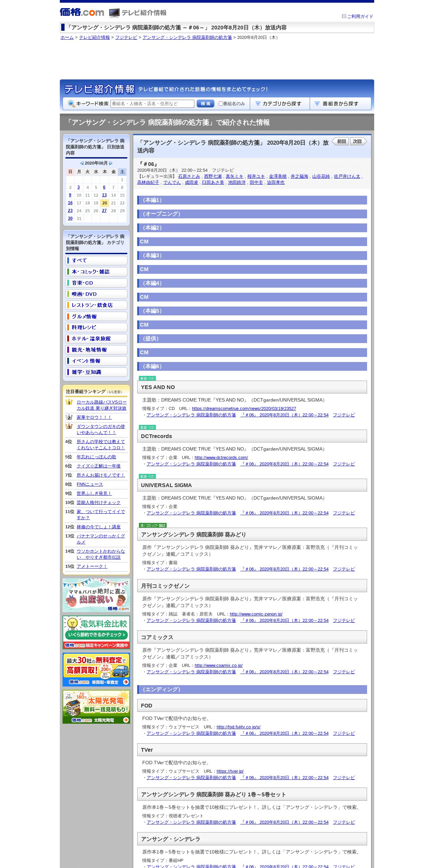Collapse the （エンディング） section bar
The width and height of the screenshot is (434, 868).
pos(252,690)
